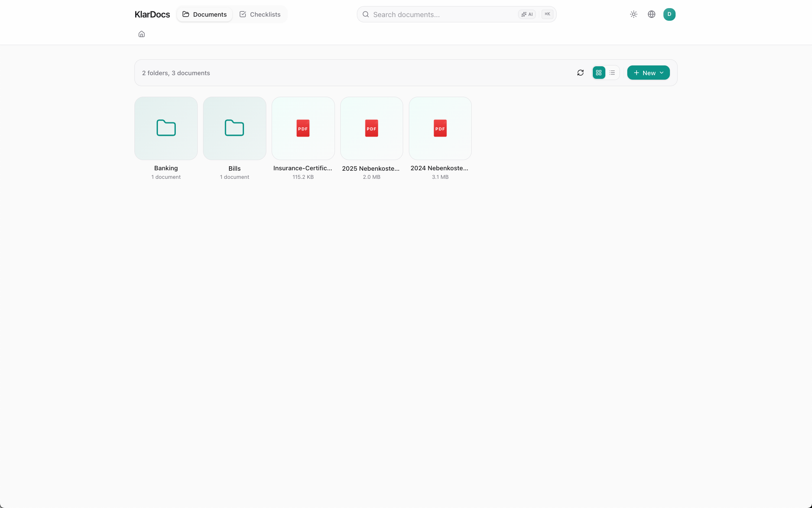Open the Insurance-Certificate PDF thumbnail
The height and width of the screenshot is (508, 812).
pyautogui.click(x=303, y=128)
